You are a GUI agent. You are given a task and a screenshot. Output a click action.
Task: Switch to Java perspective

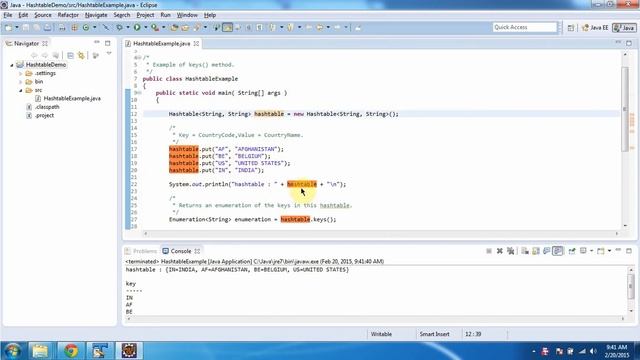pos(624,28)
